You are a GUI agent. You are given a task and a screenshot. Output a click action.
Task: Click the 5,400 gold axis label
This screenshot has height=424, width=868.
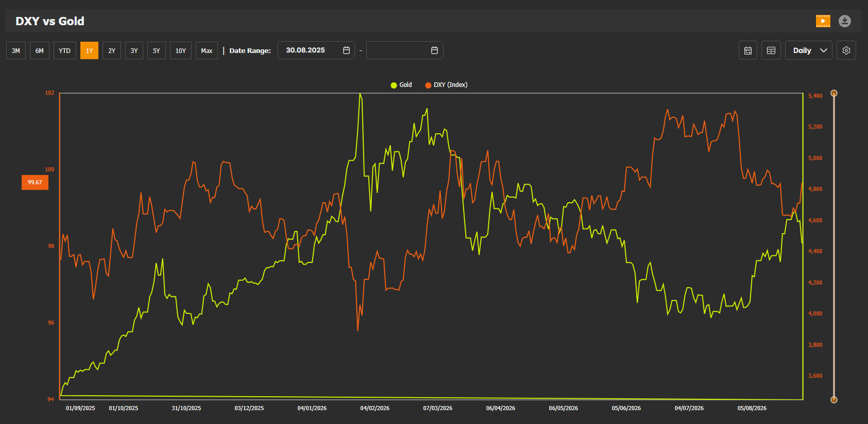815,96
